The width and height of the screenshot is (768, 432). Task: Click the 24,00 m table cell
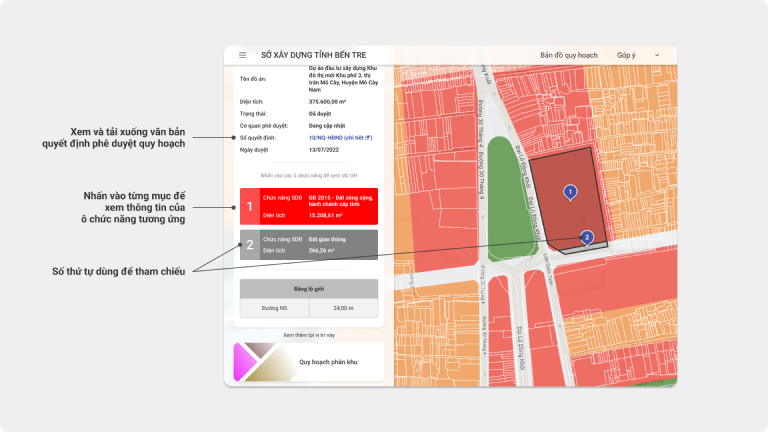coord(343,308)
